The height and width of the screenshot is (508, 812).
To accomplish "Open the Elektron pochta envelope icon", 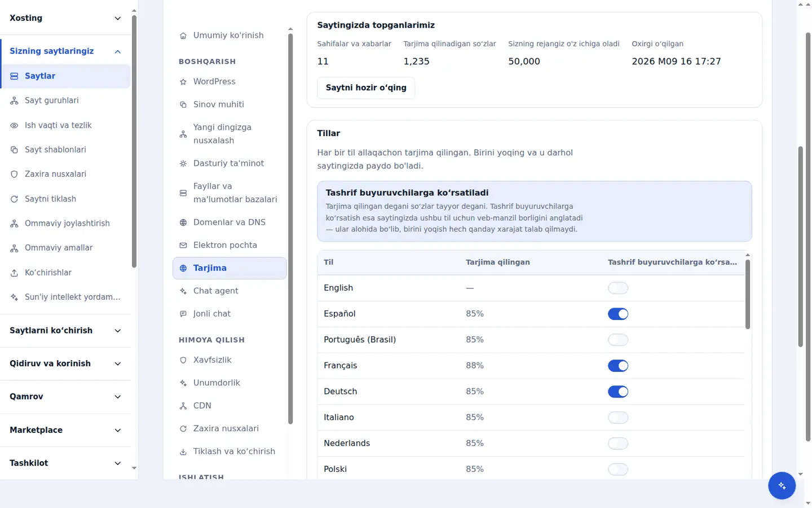I will (183, 246).
